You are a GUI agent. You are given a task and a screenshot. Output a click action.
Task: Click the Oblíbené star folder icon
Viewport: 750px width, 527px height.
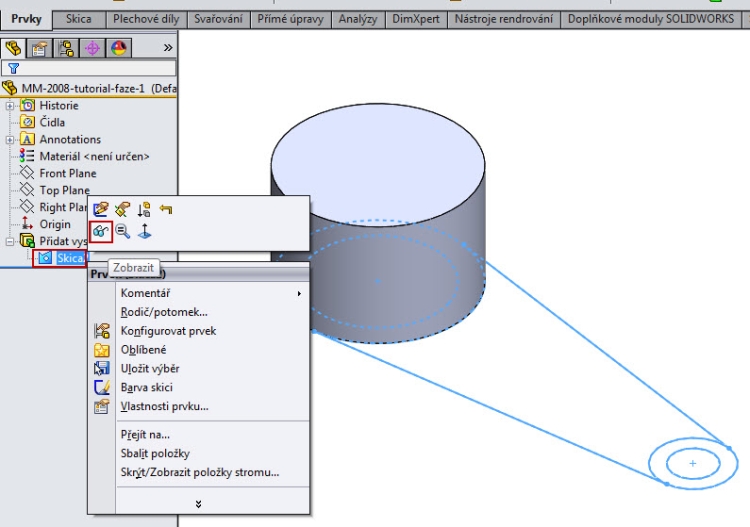click(x=101, y=350)
